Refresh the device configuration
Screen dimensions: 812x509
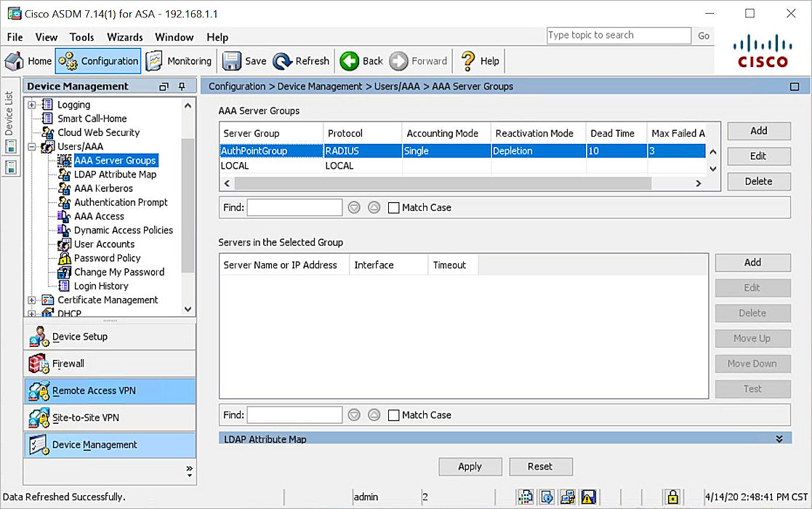[x=301, y=61]
